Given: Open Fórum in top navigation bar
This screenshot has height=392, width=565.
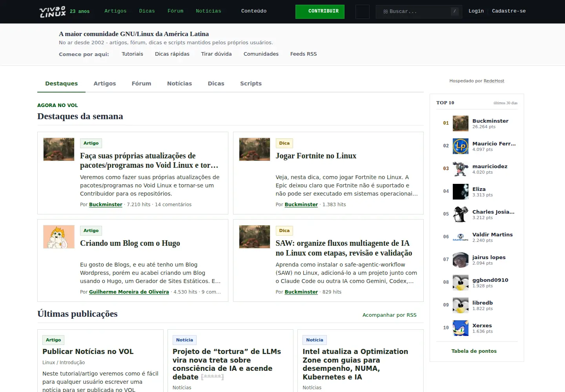Looking at the screenshot, I should 175,11.
